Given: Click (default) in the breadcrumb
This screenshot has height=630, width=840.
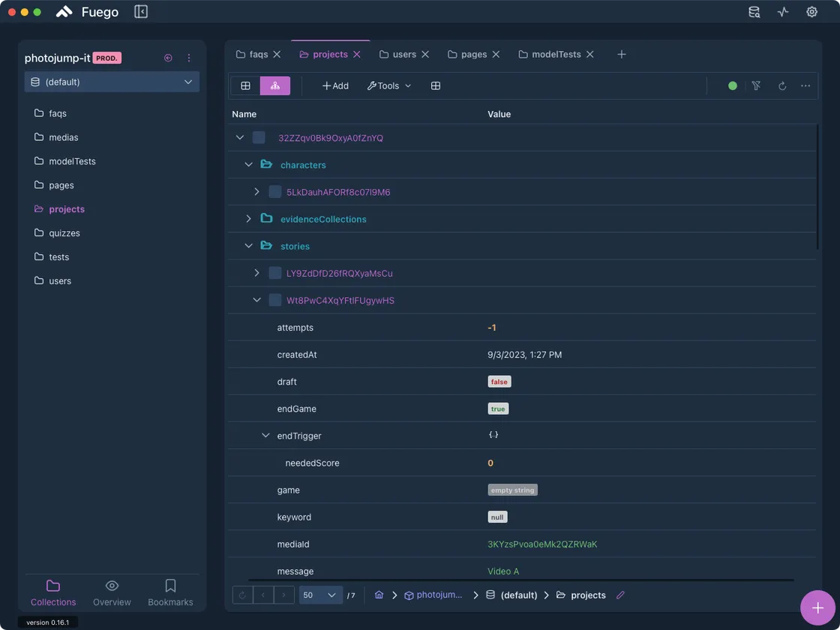Looking at the screenshot, I should pos(511,595).
